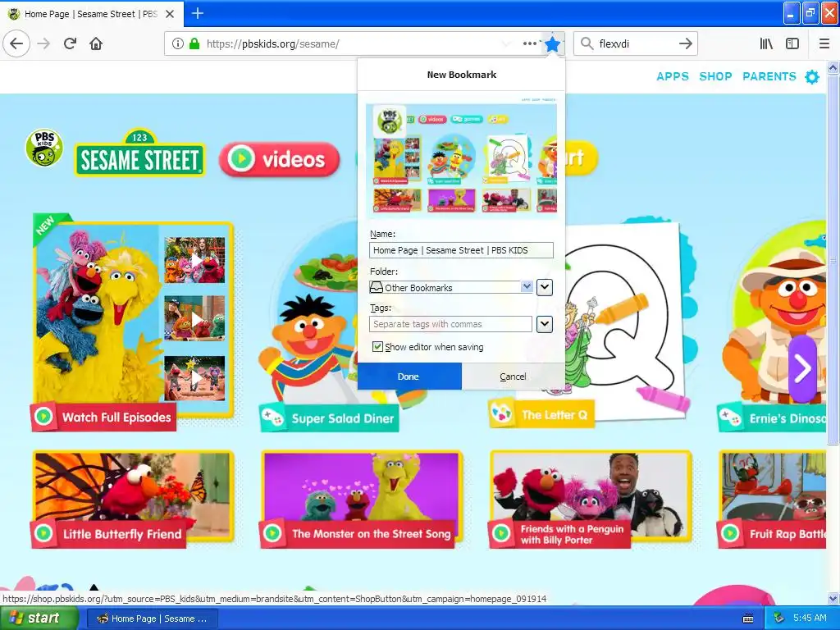Image resolution: width=840 pixels, height=630 pixels.
Task: Open a new tab with the plus icon
Action: click(197, 13)
